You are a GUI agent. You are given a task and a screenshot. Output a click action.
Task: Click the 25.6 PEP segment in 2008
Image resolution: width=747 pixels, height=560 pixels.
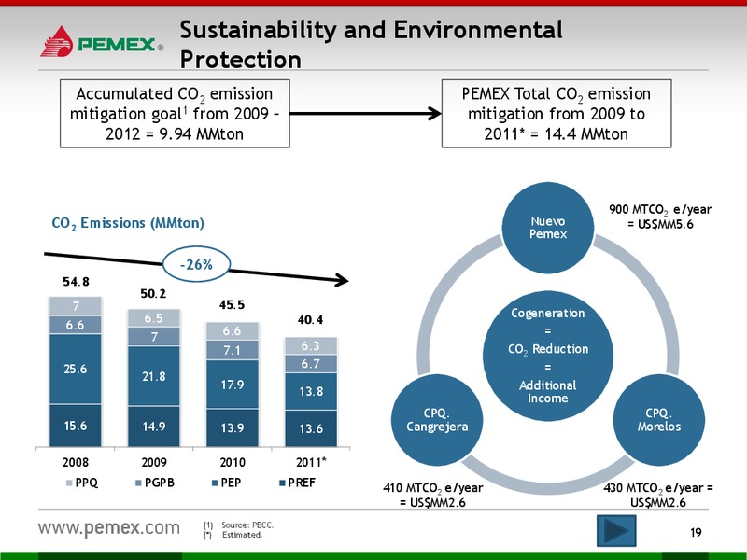(76, 369)
